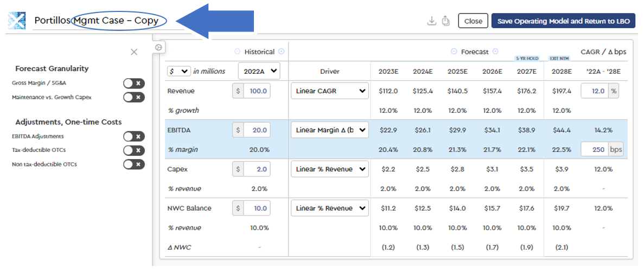Toggle Gross Margin / SG&A granularity
The image size is (644, 273).
coord(134,84)
